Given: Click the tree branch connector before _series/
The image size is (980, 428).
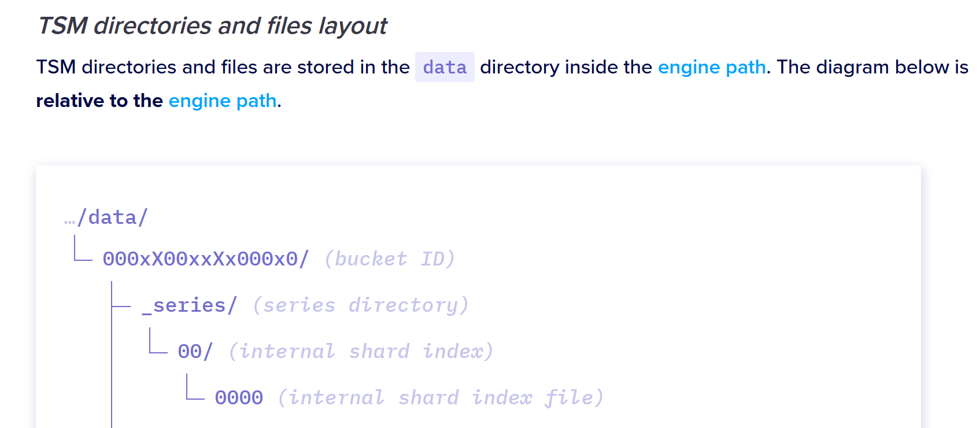Looking at the screenshot, I should point(121,306).
